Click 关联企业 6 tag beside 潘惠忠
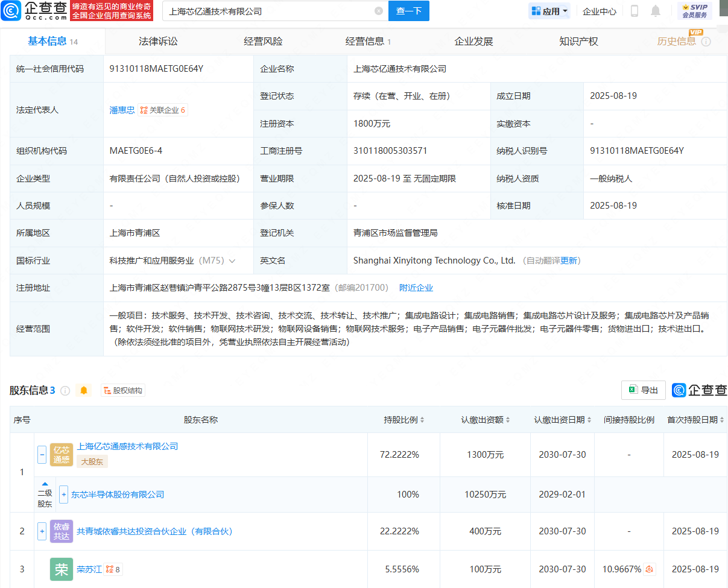 163,110
